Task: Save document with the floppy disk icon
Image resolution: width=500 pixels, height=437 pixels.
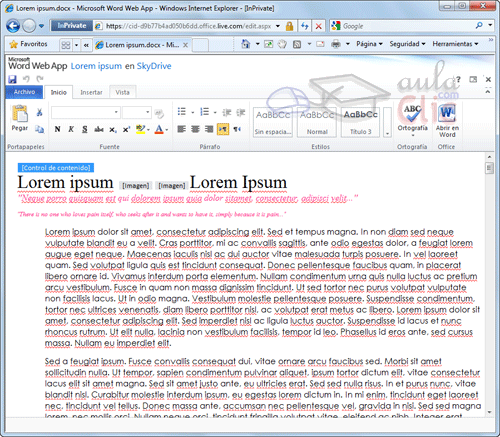Action: (x=12, y=79)
